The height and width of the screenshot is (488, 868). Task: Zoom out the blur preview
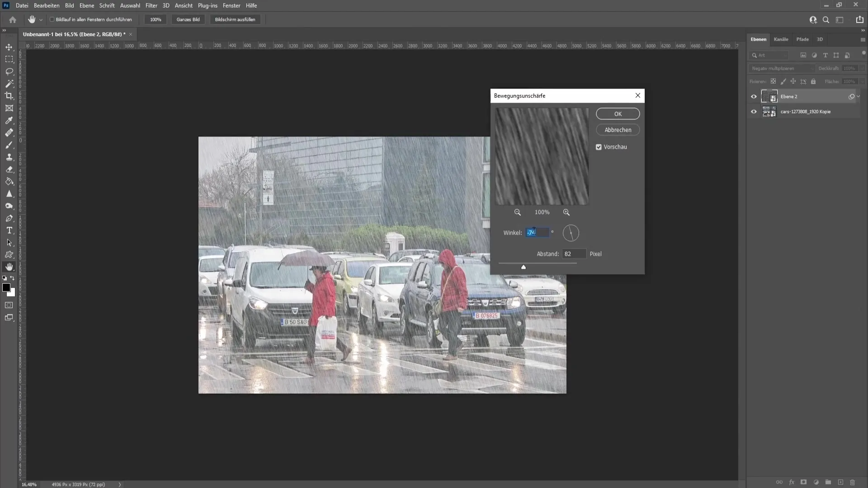(518, 212)
